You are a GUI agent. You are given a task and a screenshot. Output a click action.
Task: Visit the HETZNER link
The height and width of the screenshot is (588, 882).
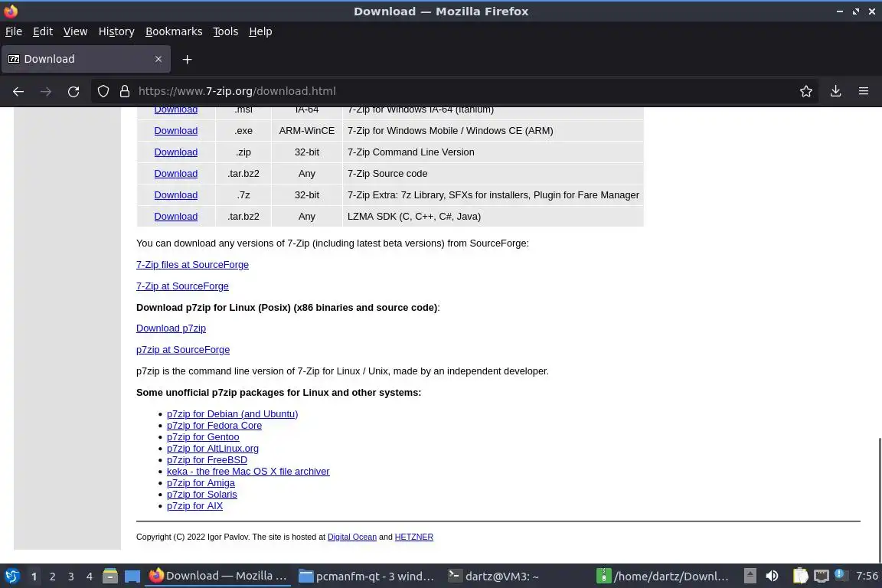point(414,537)
